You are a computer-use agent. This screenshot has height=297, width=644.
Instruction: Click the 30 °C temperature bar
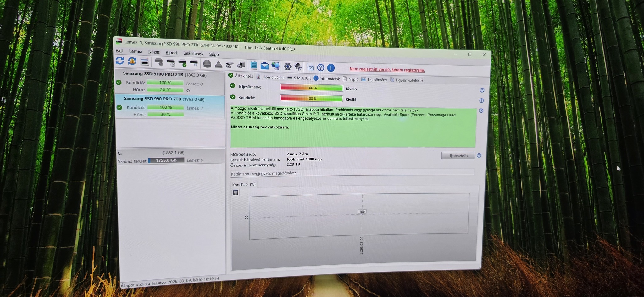coord(166,114)
